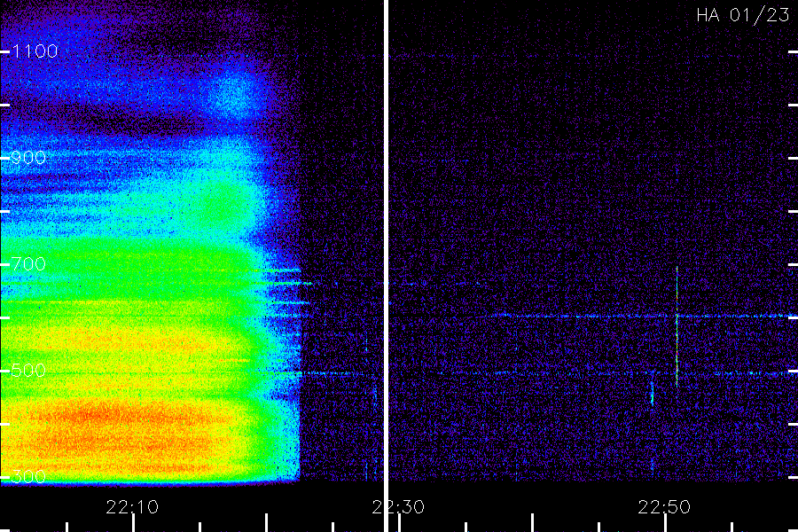798x532 pixels.
Task: Click the 22:10 time axis label
Action: [x=132, y=507]
